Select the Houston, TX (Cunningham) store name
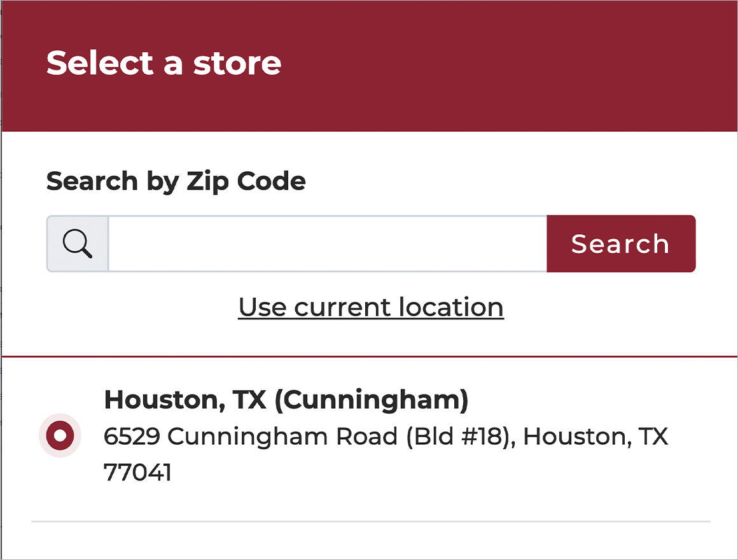This screenshot has height=560, width=738. tap(288, 400)
